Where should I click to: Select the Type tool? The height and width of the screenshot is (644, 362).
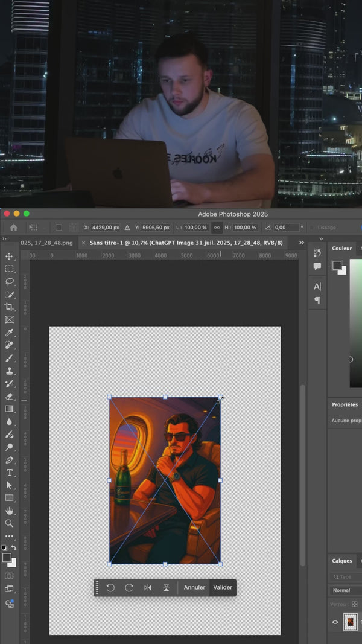click(x=9, y=472)
